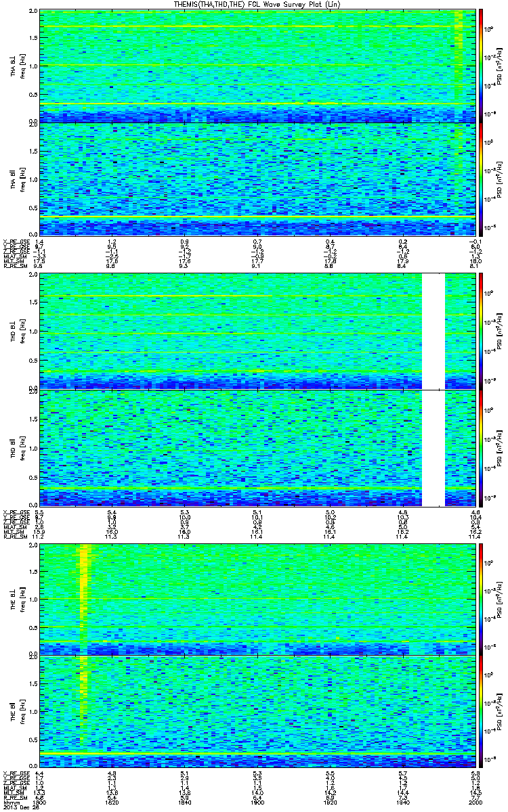Click the 'THA B⊥ freq [Hz]' axis label
Image resolution: width=508 pixels, height=812 pixels.
17,66
